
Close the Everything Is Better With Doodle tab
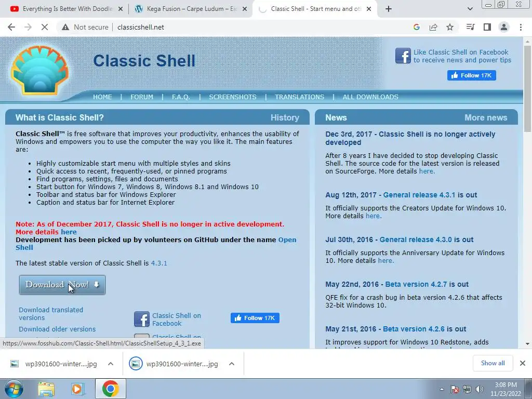point(121,9)
